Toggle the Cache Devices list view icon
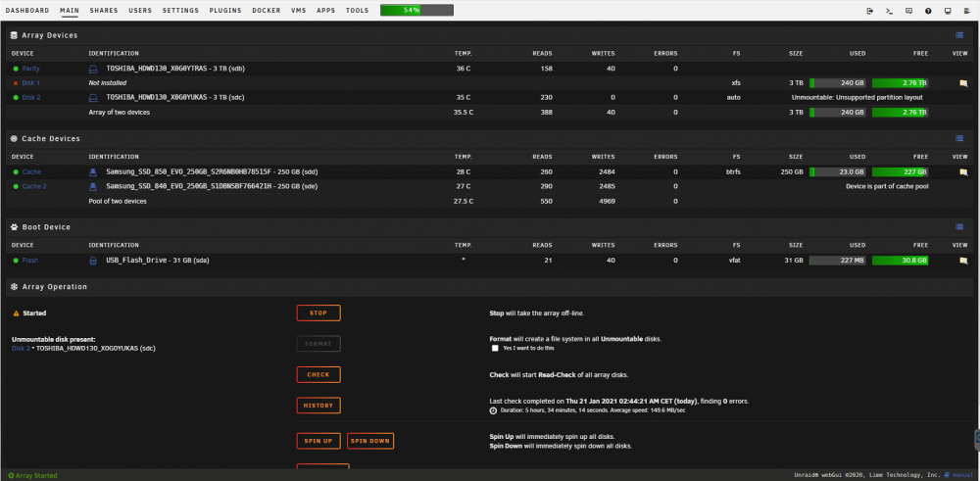 (x=959, y=139)
